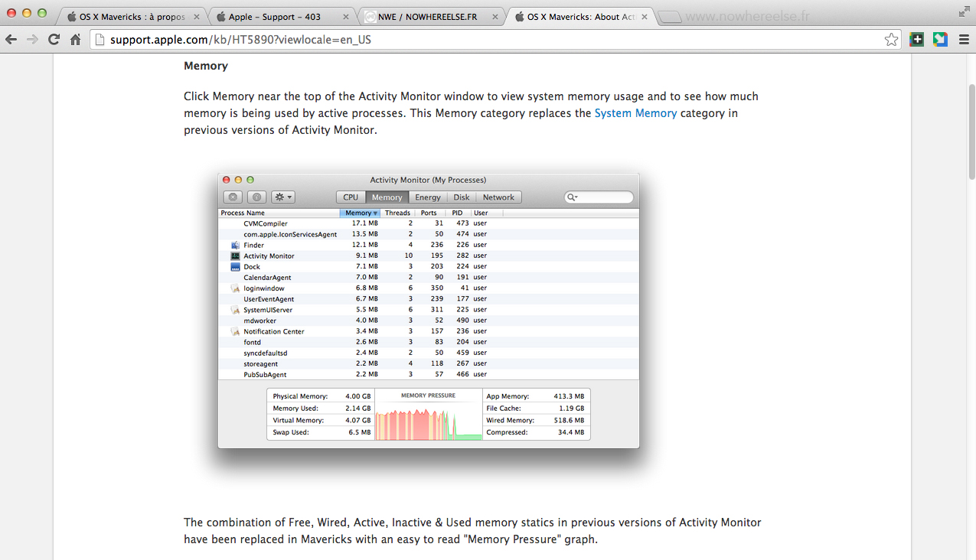Select the UserEventAgent process row

(429, 298)
